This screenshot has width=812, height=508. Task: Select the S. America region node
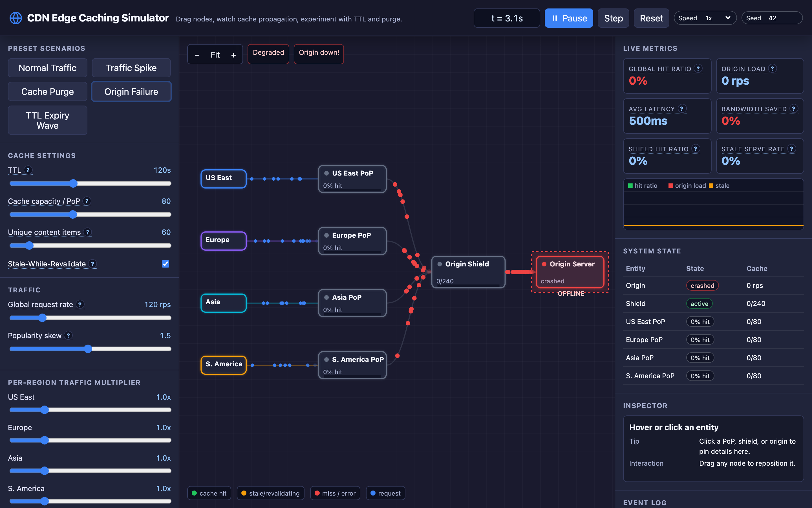click(224, 365)
